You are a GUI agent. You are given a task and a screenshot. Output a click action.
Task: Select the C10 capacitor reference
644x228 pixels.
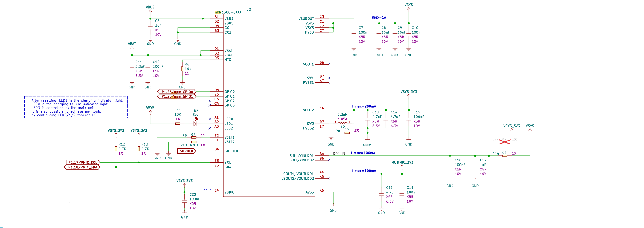[415, 28]
